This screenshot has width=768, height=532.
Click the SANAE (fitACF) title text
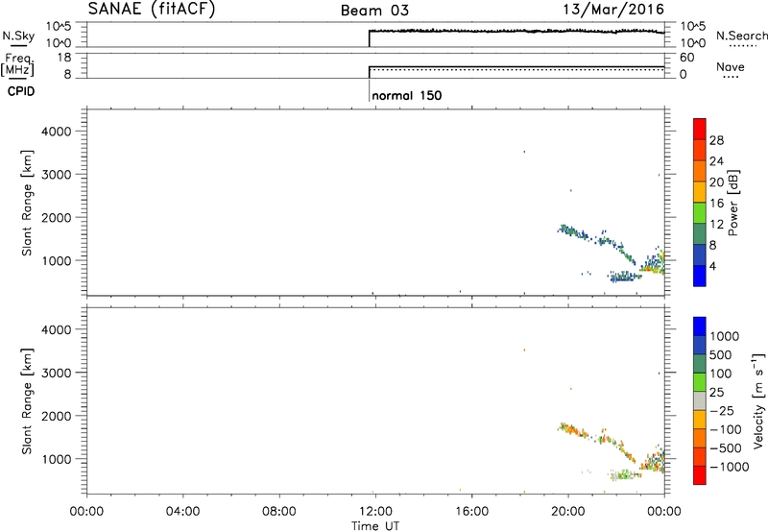(152, 10)
